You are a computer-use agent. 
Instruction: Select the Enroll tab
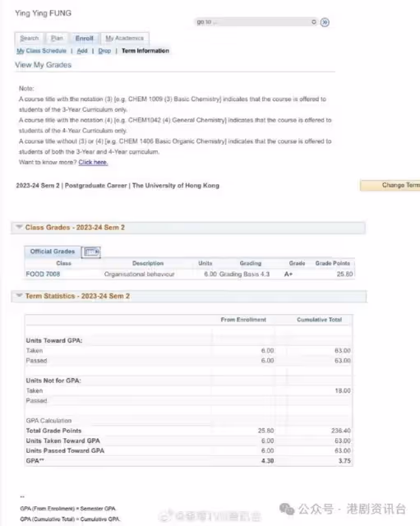[84, 39]
